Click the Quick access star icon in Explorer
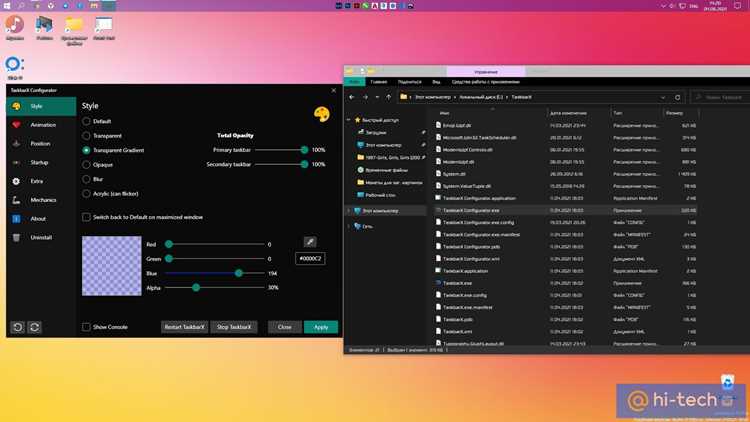Viewport: 750px width, 422px height. (x=357, y=120)
